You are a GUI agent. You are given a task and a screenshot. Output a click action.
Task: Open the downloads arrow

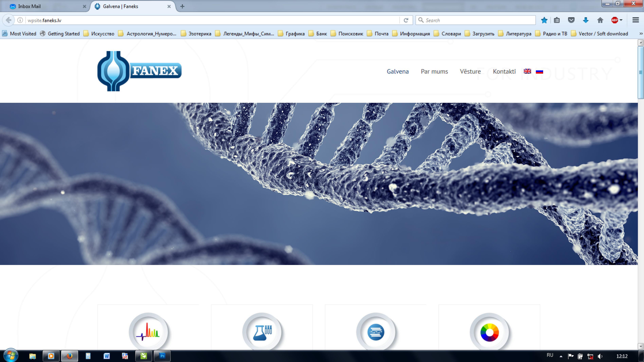click(586, 20)
